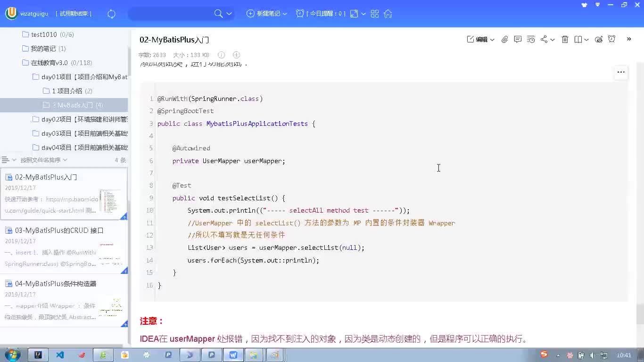The width and height of the screenshot is (644, 362).
Task: Click the 注意： red heading text
Action: tap(151, 321)
